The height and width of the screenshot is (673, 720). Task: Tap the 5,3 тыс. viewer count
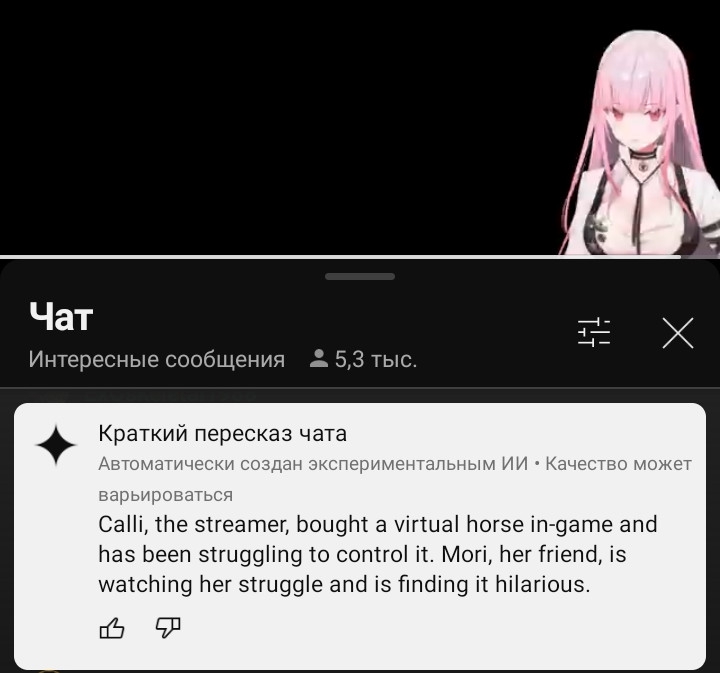376,359
